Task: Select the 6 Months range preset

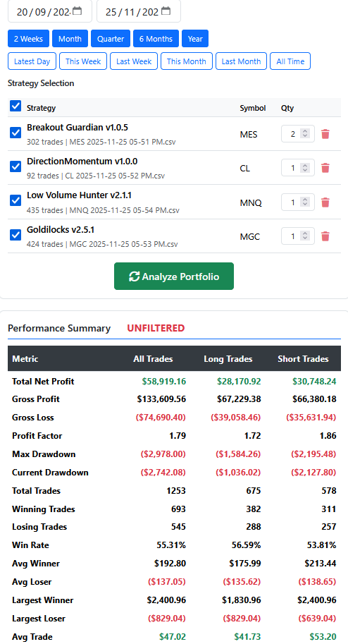Action: pyautogui.click(x=156, y=39)
